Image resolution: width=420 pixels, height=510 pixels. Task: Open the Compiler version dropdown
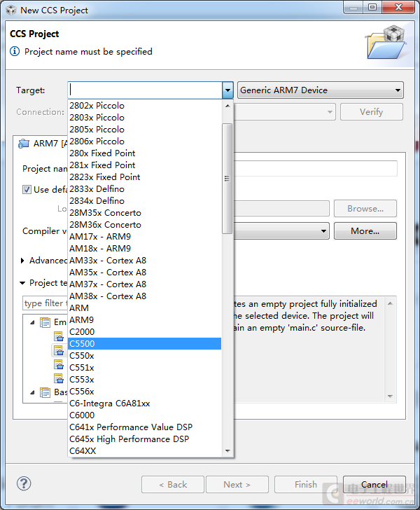click(323, 231)
